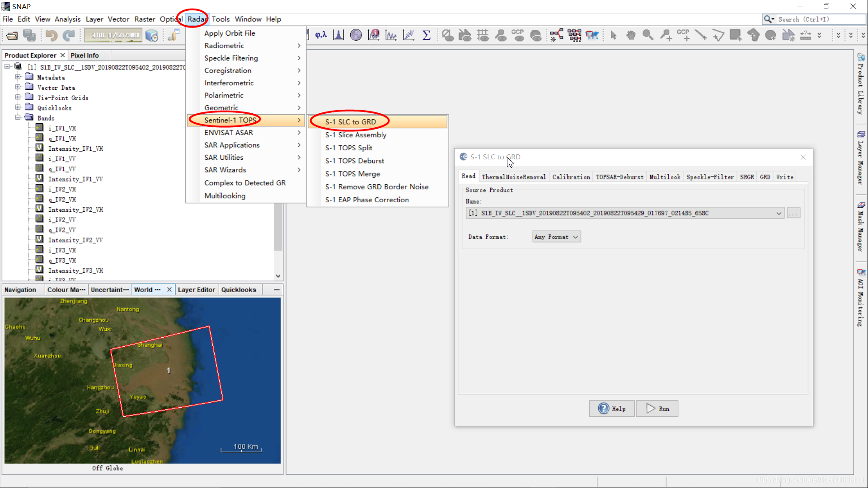The height and width of the screenshot is (488, 868).
Task: Click the Redo arrow icon
Action: click(69, 35)
